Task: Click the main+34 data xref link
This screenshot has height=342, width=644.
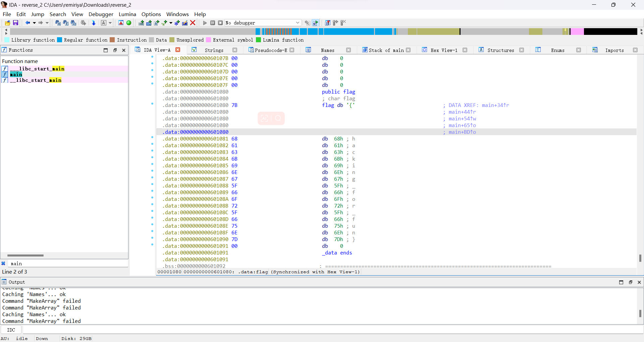Action: point(495,105)
